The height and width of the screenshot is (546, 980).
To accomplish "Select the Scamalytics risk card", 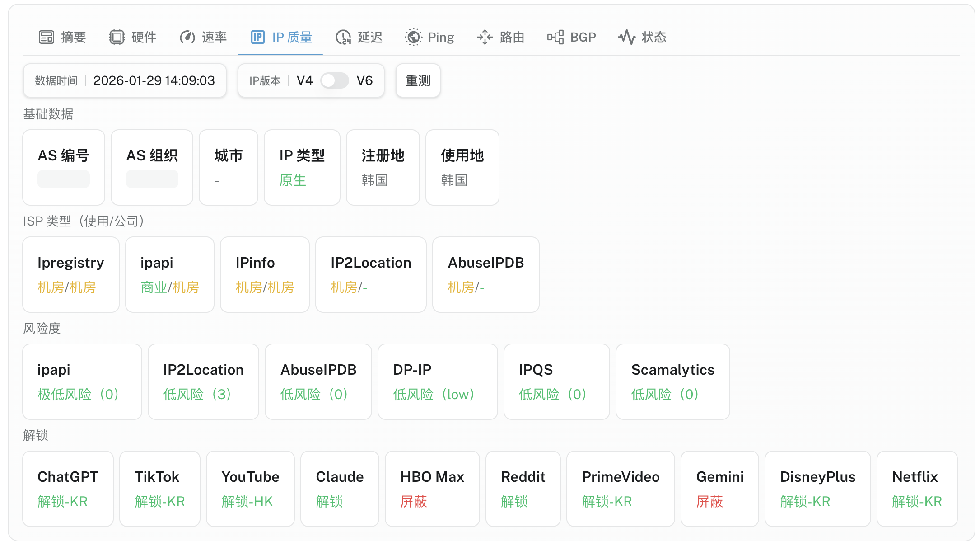I will tap(672, 381).
